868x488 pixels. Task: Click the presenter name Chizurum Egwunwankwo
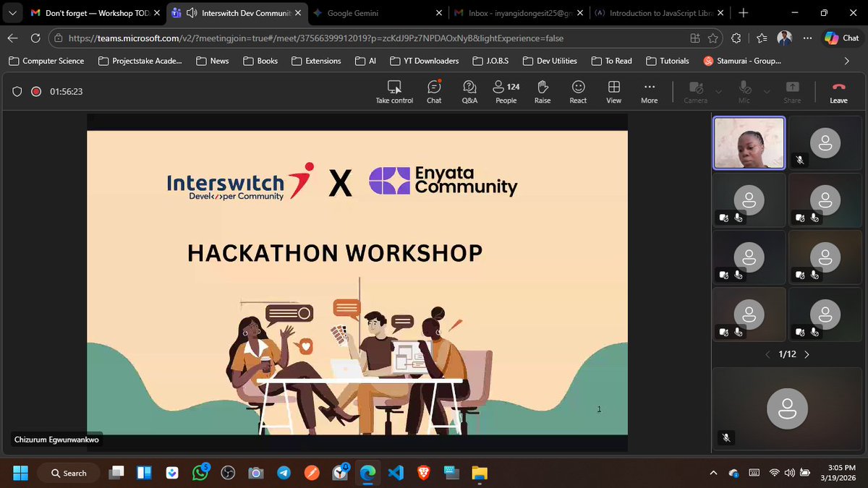(x=57, y=439)
